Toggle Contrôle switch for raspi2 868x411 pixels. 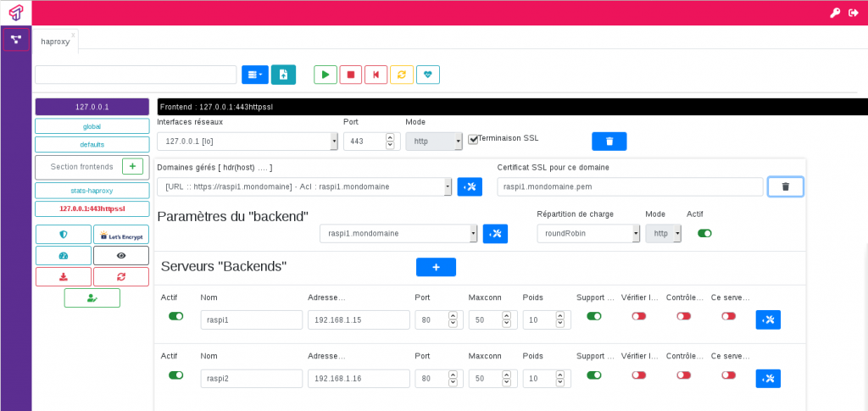click(684, 375)
